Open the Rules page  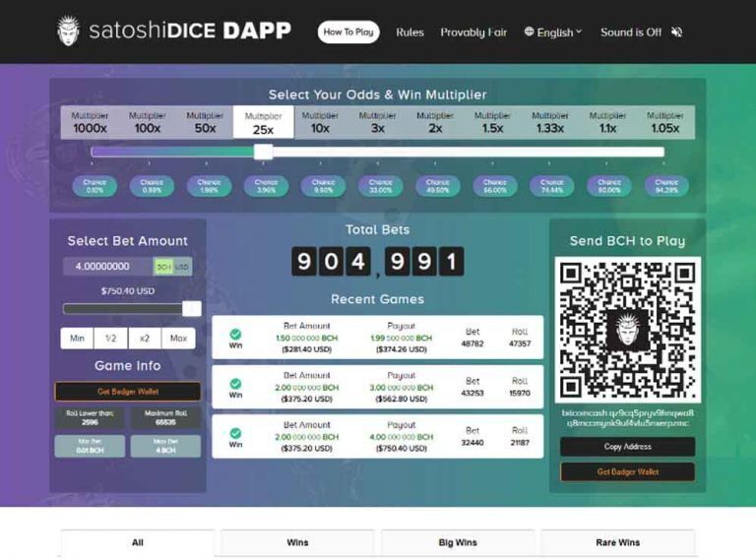(x=409, y=32)
